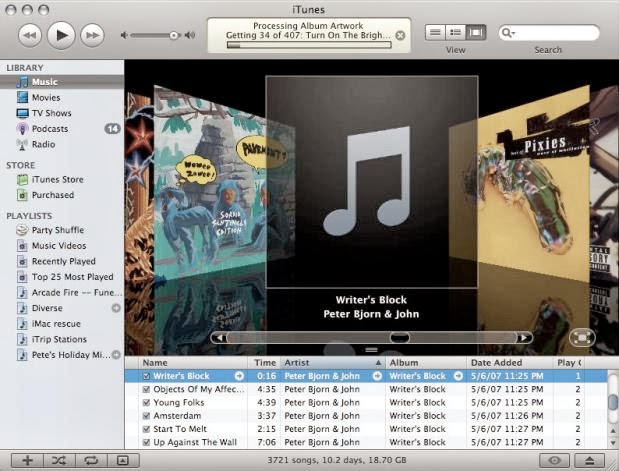The image size is (619, 471).
Task: Sort by Time column
Action: click(x=264, y=363)
